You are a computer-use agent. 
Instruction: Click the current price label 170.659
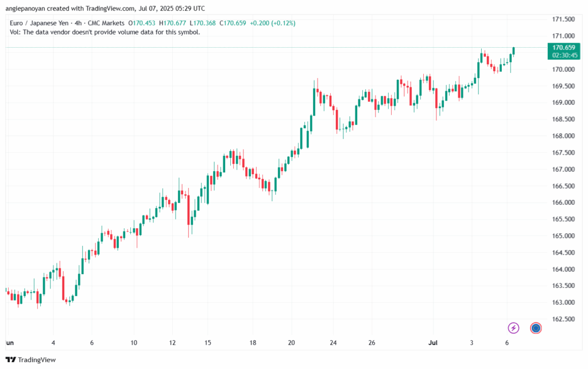pyautogui.click(x=564, y=48)
